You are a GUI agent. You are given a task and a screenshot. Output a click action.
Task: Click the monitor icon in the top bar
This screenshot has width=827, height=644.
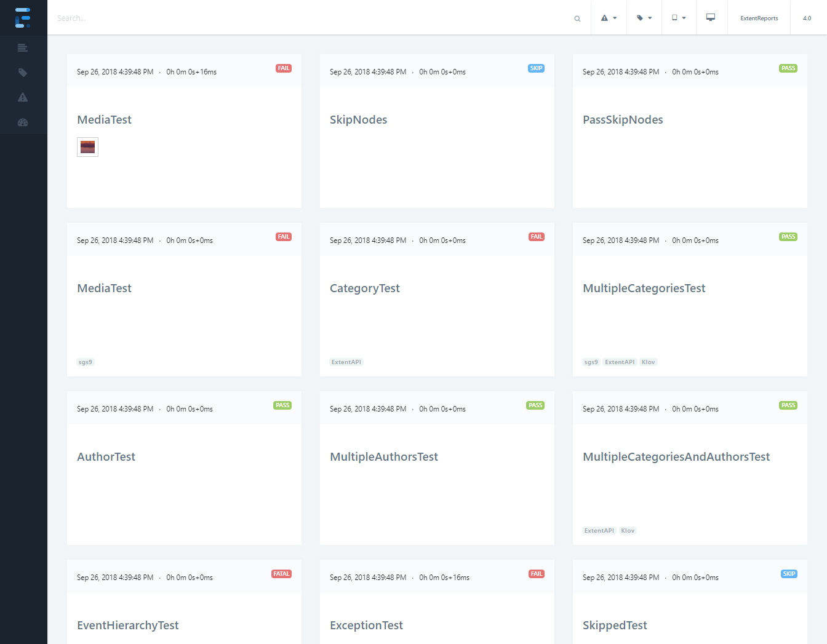[711, 18]
